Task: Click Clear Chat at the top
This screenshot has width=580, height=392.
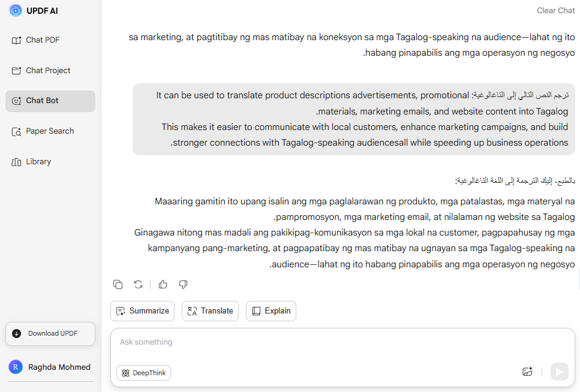Action: click(555, 11)
